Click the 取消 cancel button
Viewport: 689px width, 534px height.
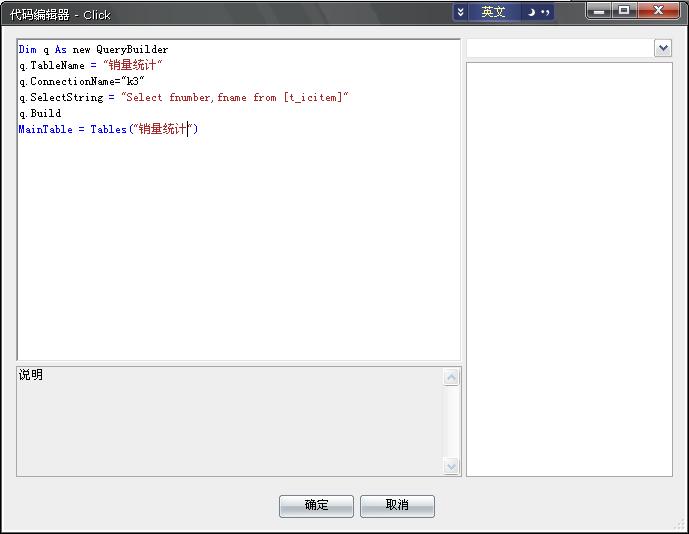click(x=397, y=506)
